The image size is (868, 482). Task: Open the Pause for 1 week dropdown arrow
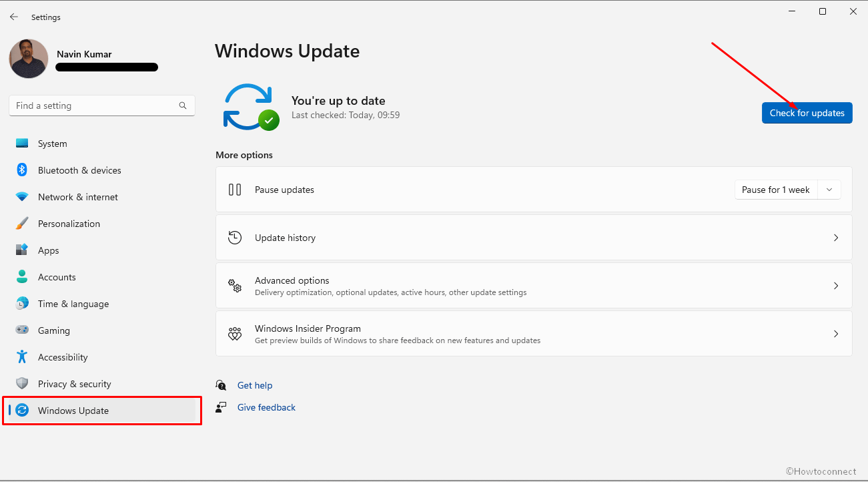coord(829,190)
